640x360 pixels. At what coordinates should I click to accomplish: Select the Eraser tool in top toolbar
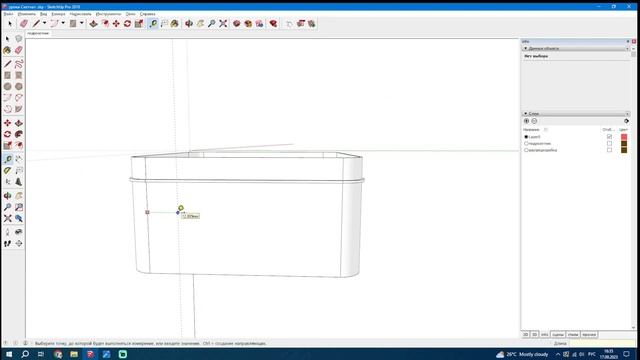click(24, 24)
